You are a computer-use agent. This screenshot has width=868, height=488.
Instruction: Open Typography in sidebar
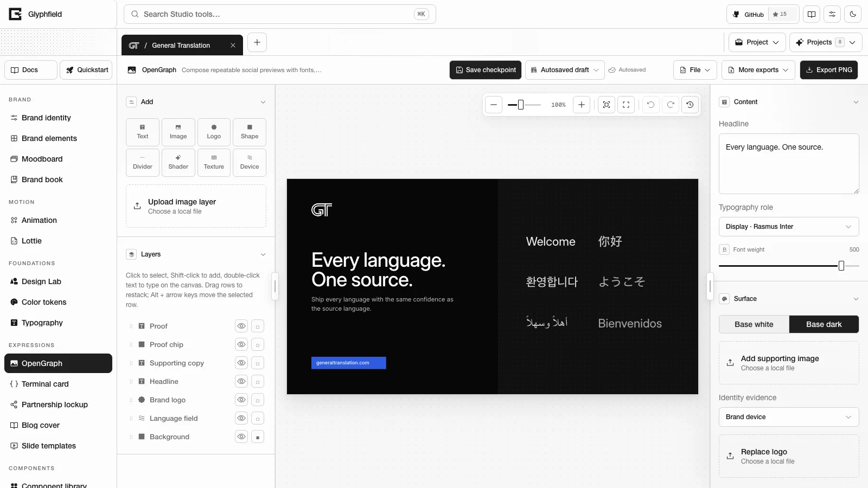[58, 323]
